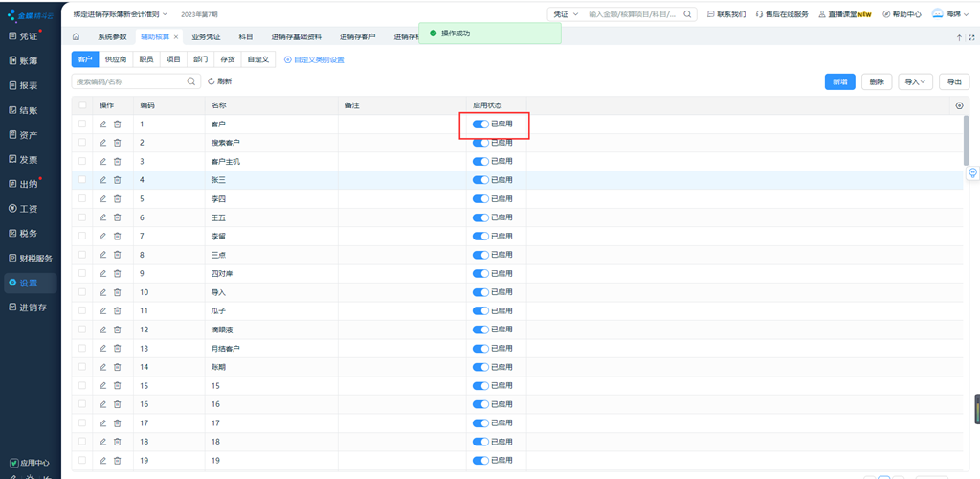Screen dimensions: 980x479
Task: Tick the checkbox for row 张三
Action: 82,180
